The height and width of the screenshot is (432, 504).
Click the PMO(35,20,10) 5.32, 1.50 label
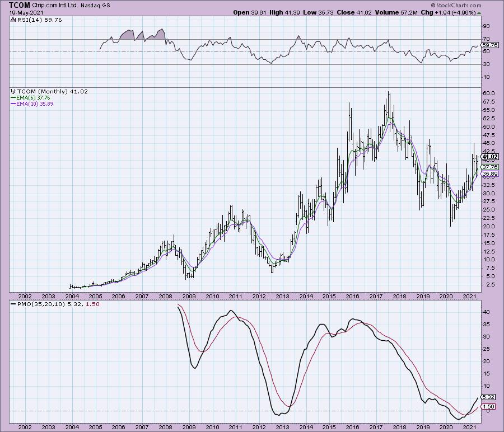58,304
